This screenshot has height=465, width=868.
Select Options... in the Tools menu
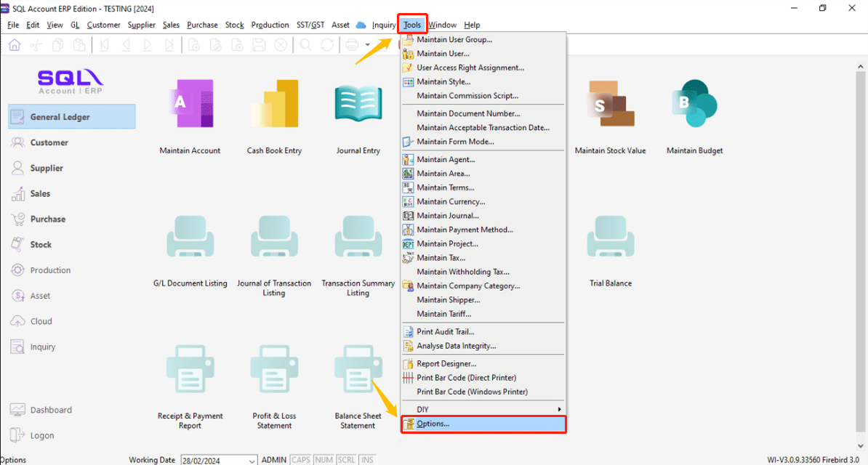483,424
